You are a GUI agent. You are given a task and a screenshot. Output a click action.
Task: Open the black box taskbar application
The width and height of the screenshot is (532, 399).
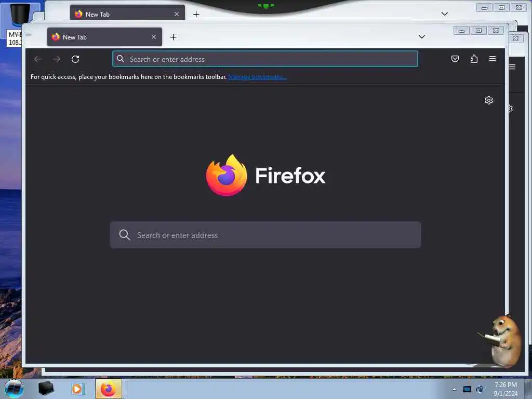coord(46,389)
